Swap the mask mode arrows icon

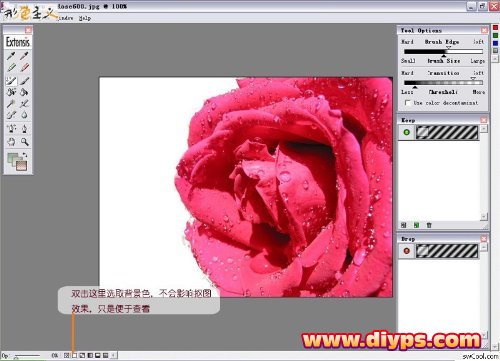point(25,155)
